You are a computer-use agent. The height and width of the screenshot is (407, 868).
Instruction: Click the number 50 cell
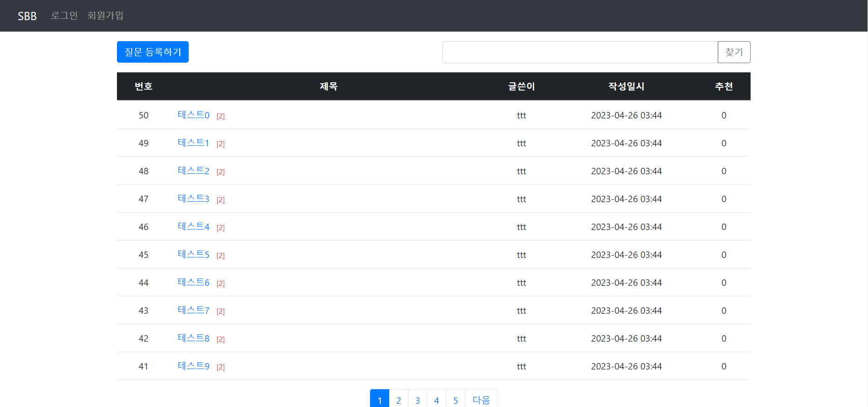click(143, 115)
